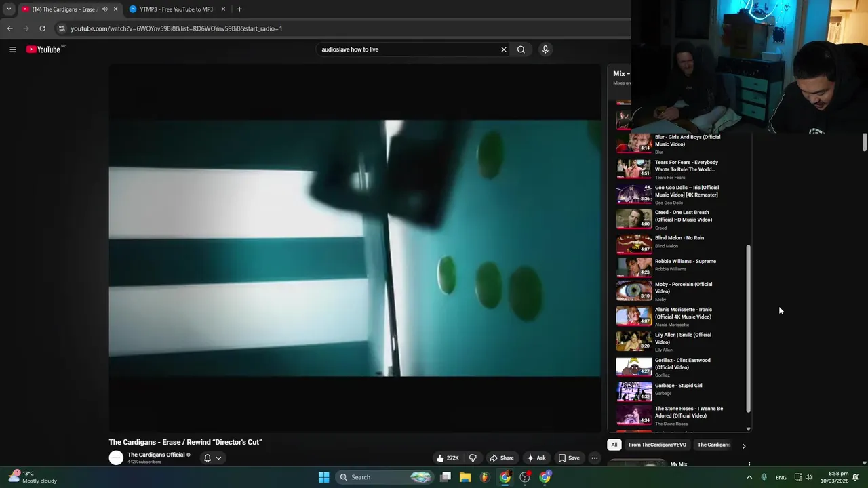This screenshot has width=868, height=488.
Task: Click the page vertical scrollbar thumb
Action: (x=864, y=142)
